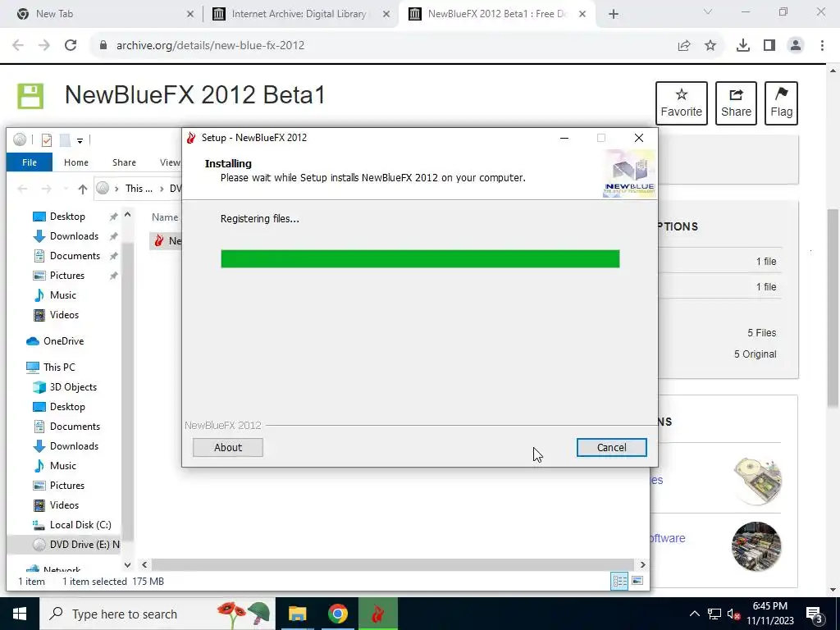Click This ... breadcrumb in Explorer address bar
840x630 pixels.
click(x=139, y=189)
